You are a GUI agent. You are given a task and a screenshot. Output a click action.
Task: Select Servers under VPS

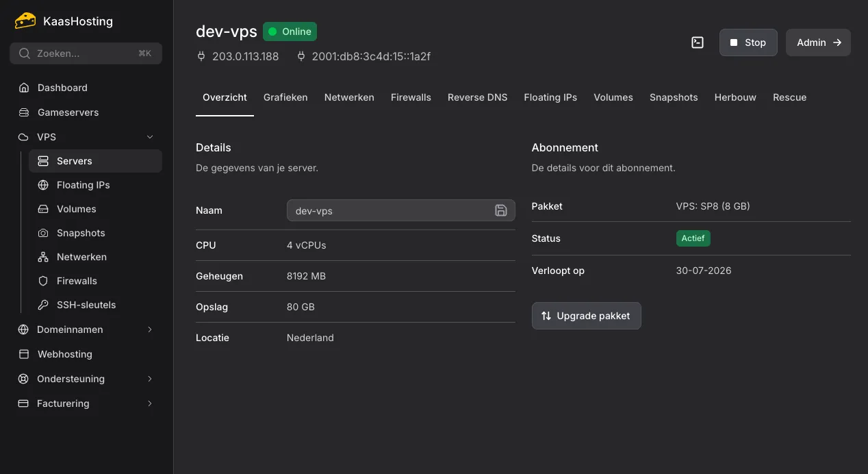tap(95, 161)
